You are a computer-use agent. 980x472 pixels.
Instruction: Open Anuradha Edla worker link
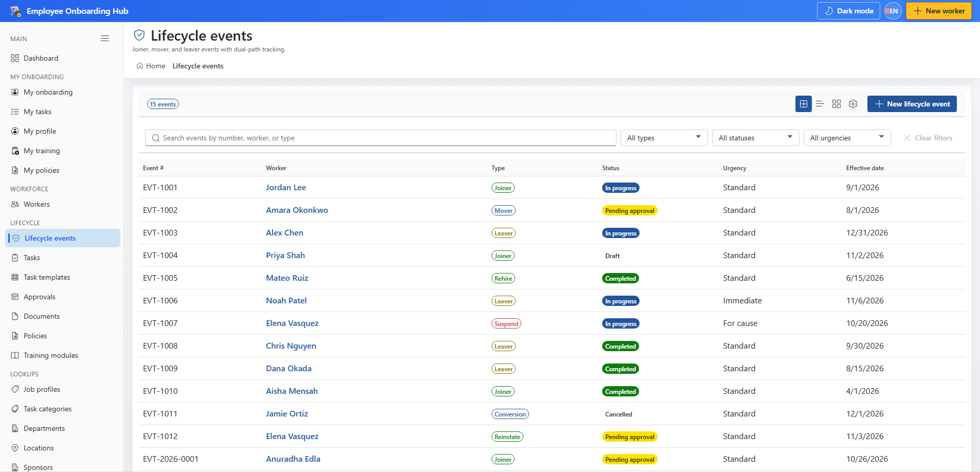[293, 459]
